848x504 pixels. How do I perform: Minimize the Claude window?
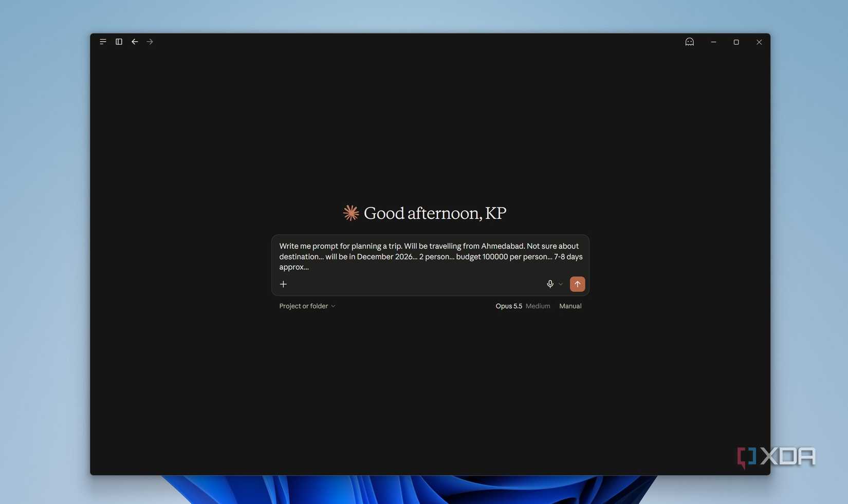713,42
